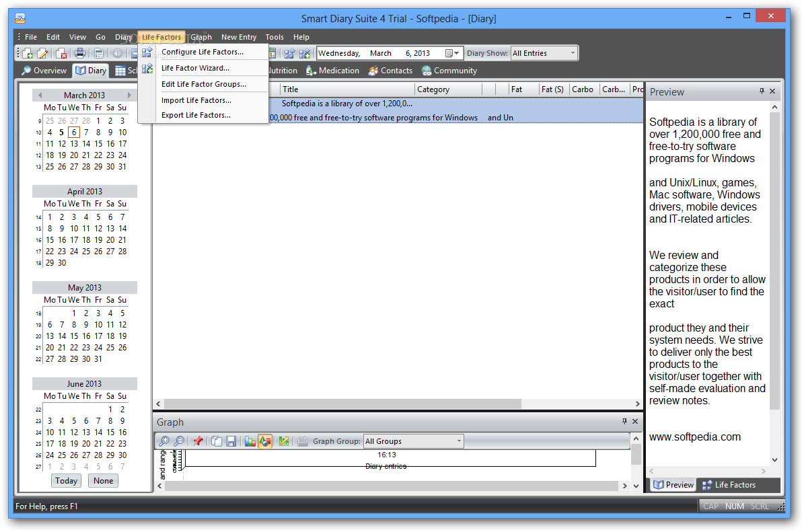Choose Configure Life Factors menu entry
804x532 pixels.
tap(204, 52)
